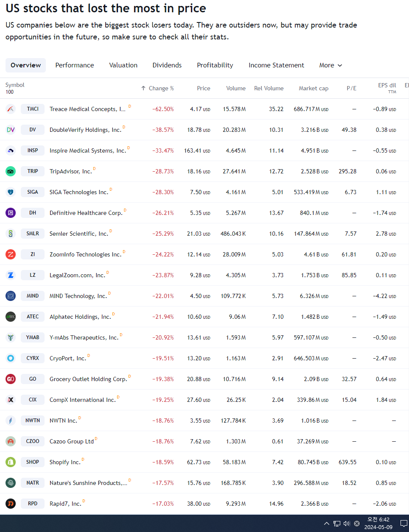Screen dimensions: 409x532
Task: Click the NATR ticker symbol badge
Action: [x=33, y=483]
